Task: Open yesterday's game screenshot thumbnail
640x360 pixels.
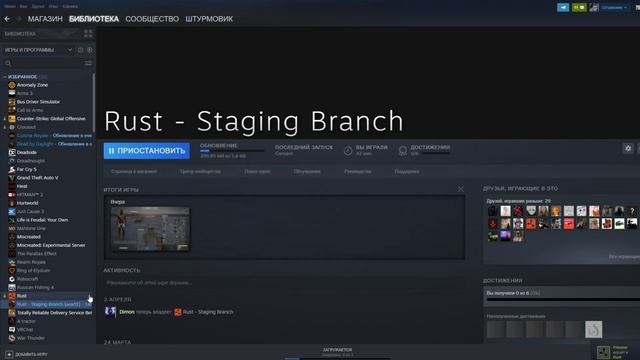Action: 151,229
